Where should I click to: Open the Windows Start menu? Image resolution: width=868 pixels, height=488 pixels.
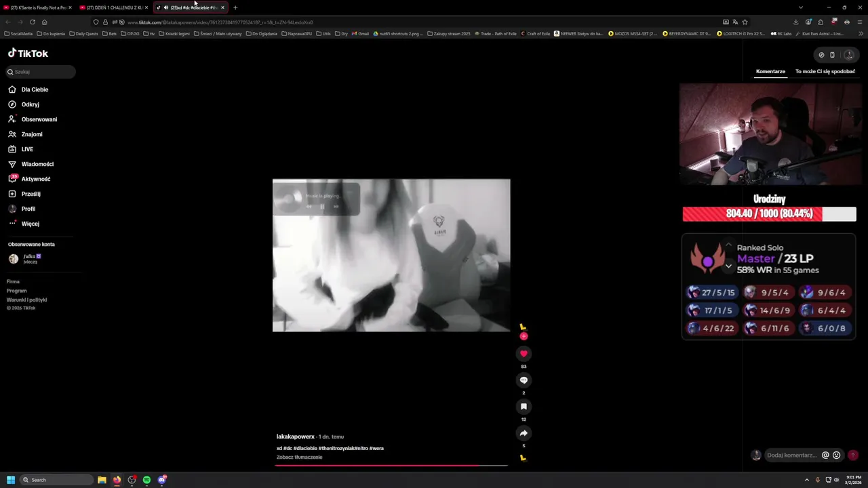(x=11, y=480)
